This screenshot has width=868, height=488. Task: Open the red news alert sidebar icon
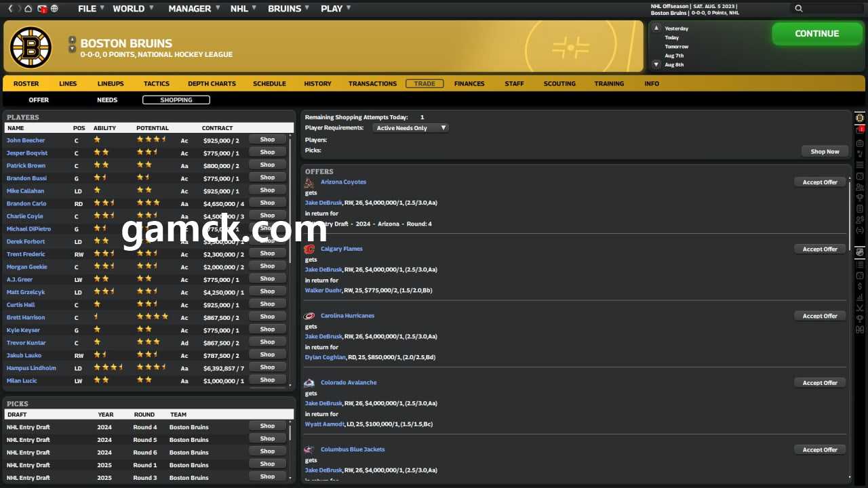coord(860,129)
